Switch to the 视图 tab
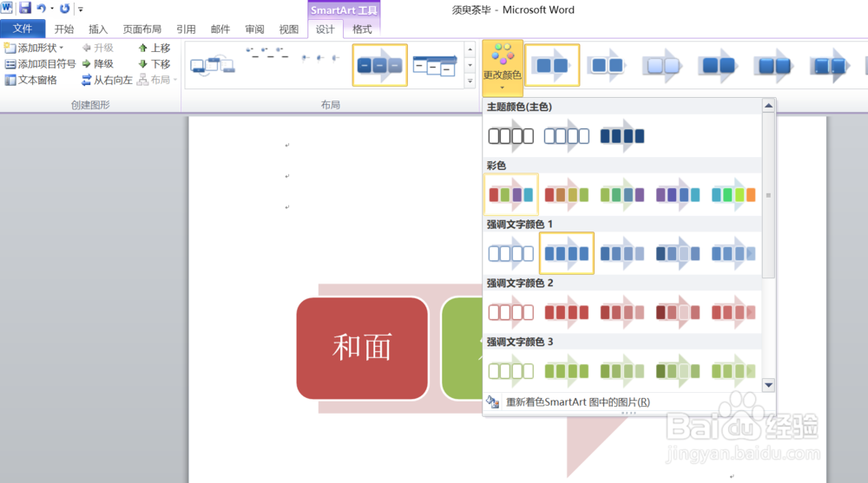This screenshot has width=868, height=483. click(289, 29)
